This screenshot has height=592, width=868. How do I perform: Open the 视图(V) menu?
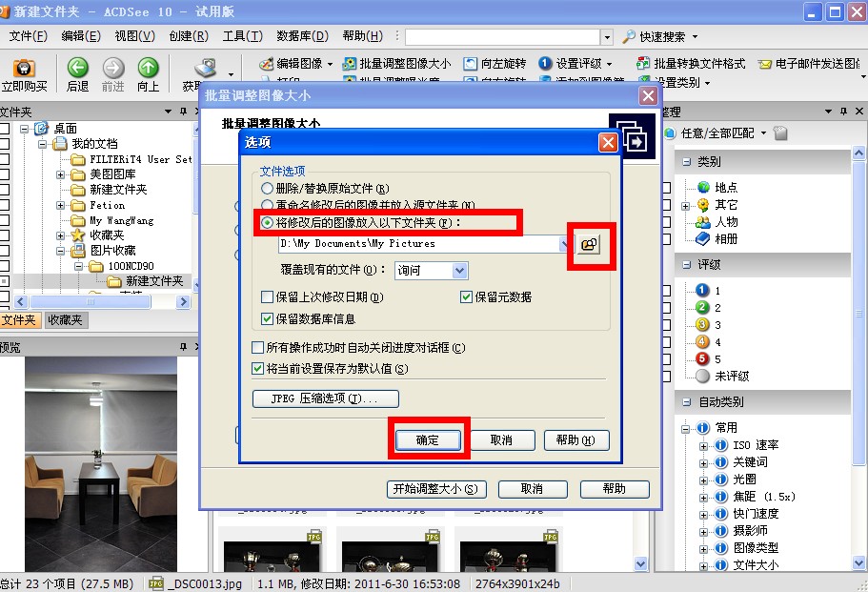click(x=134, y=36)
